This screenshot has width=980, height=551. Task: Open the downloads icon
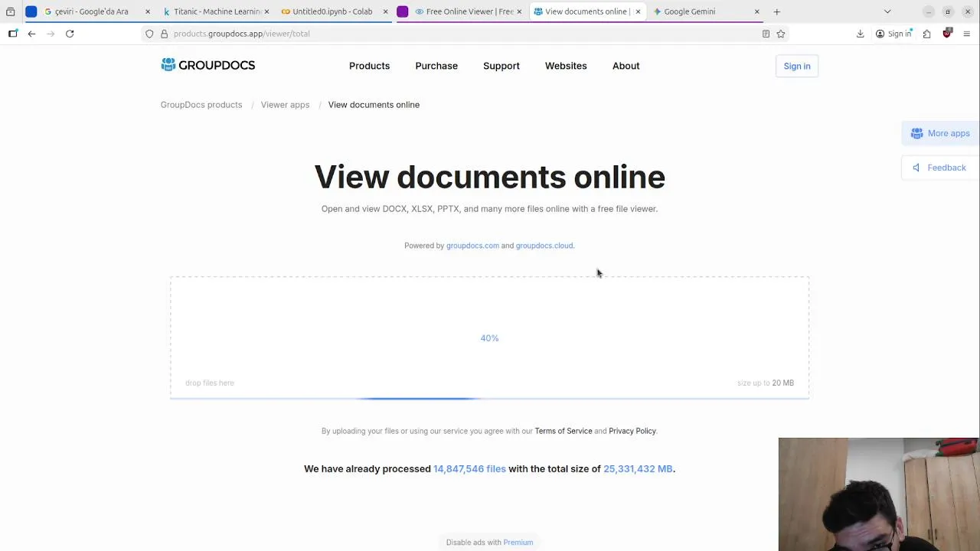pos(861,34)
